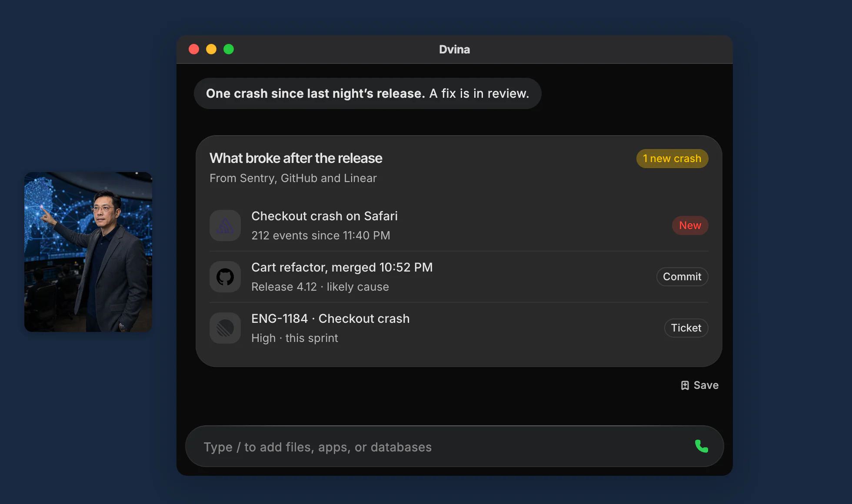The image size is (852, 504).
Task: Click the '1 new crash' yellow badge
Action: (672, 159)
